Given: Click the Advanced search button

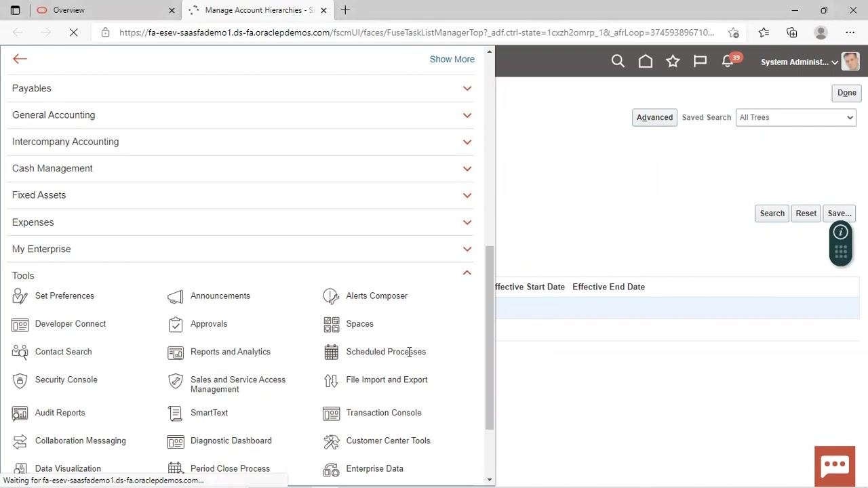Looking at the screenshot, I should click(654, 118).
